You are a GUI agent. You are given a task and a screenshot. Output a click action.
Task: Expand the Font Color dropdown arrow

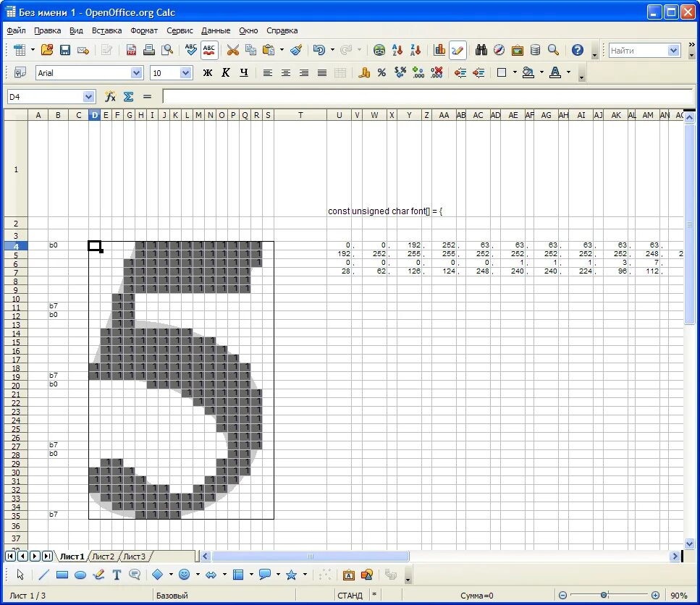[568, 72]
